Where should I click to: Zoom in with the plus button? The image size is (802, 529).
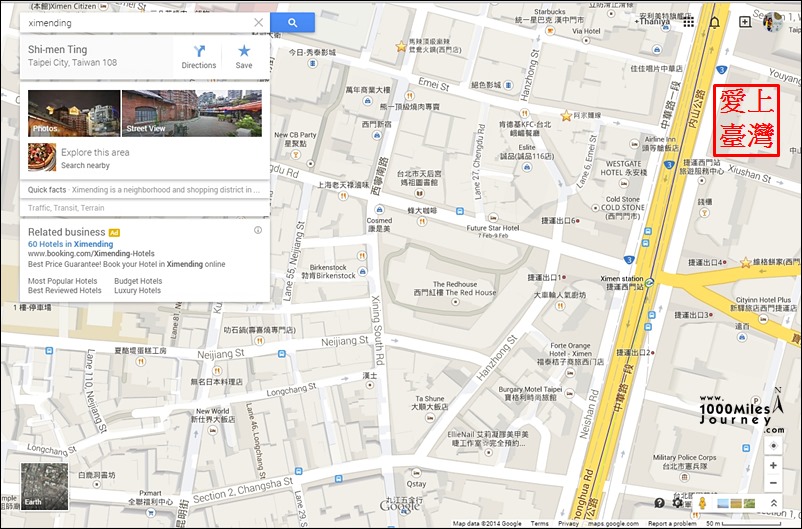[x=773, y=465]
